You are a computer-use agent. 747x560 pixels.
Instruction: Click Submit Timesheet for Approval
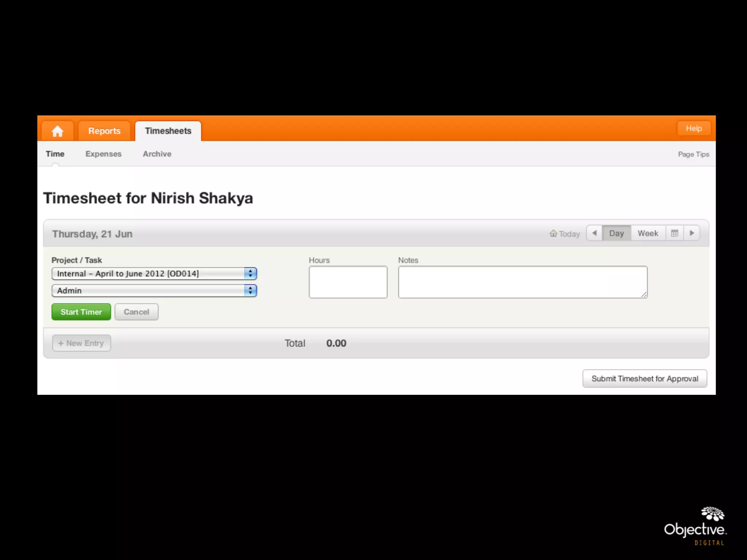pos(645,378)
